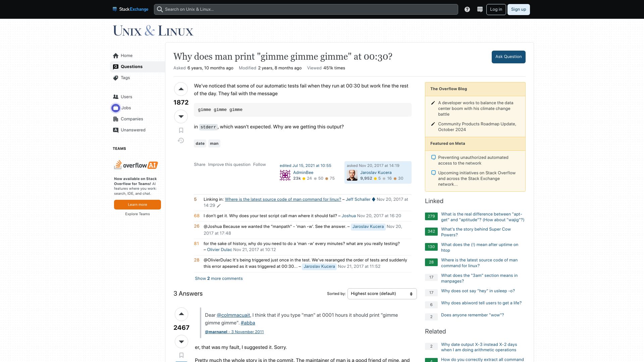Screen dimensions: 644x362
Task: Open blog post Community Products Roadmap Update
Action: coord(477,127)
